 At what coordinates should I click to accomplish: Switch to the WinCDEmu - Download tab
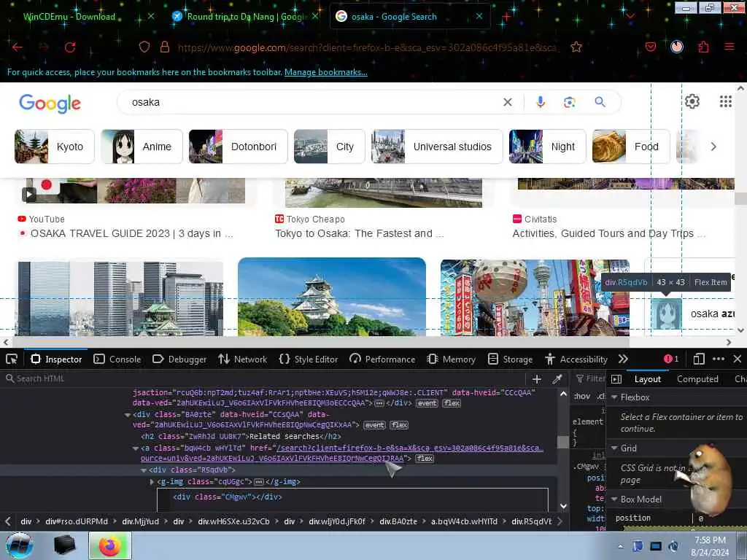pos(69,17)
